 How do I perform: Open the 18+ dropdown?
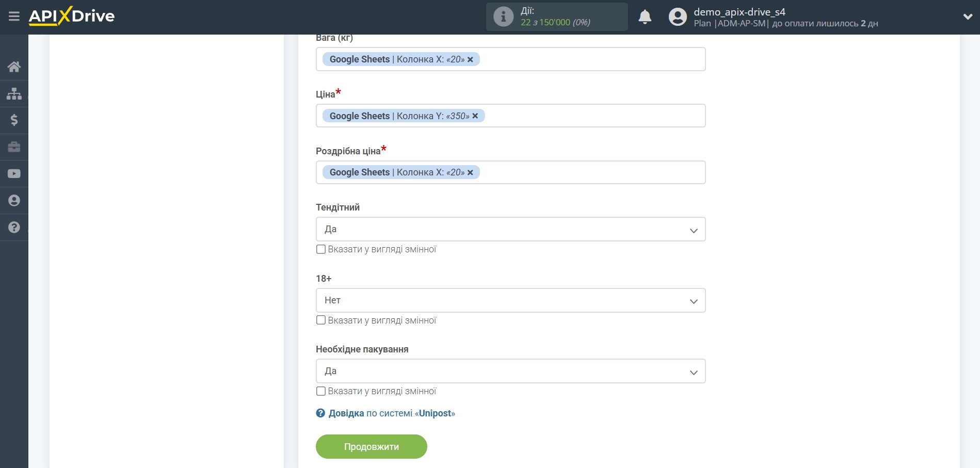(510, 300)
